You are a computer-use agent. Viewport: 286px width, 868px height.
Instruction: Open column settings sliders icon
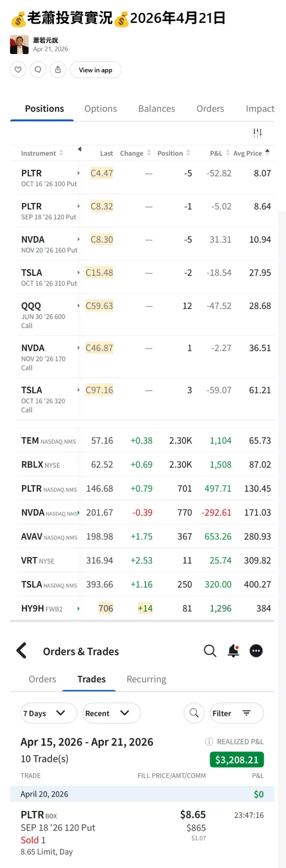tap(257, 133)
